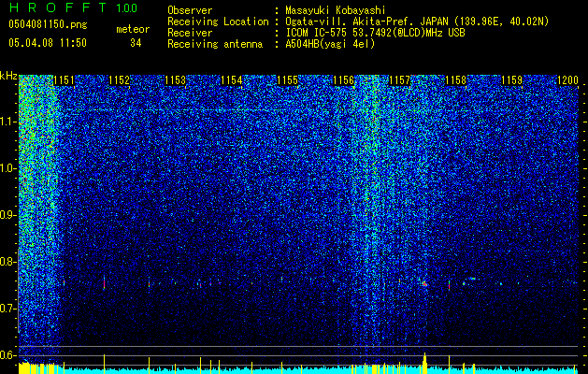Click the meteor count label
Screen dimensions: 588x374
[x=133, y=29]
